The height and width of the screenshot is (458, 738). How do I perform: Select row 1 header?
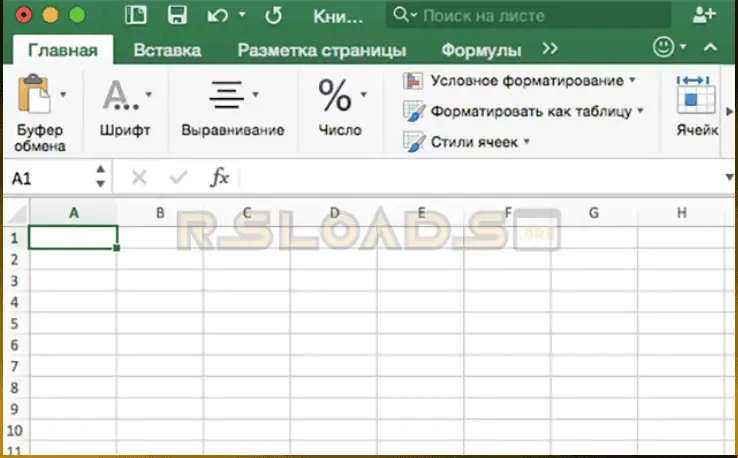pos(14,238)
